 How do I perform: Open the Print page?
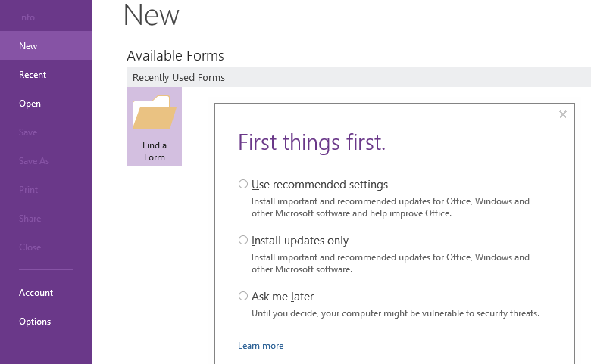28,190
